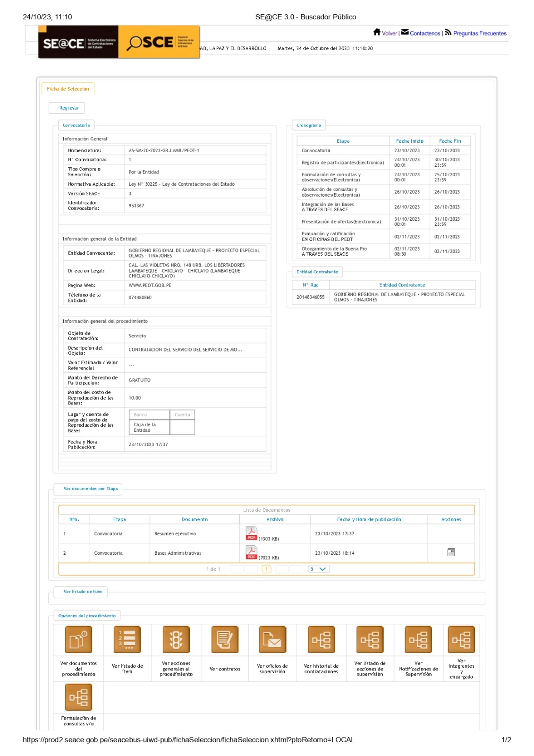Click the Fecha Inicio header in Cronograma
534x756 pixels.
click(409, 141)
